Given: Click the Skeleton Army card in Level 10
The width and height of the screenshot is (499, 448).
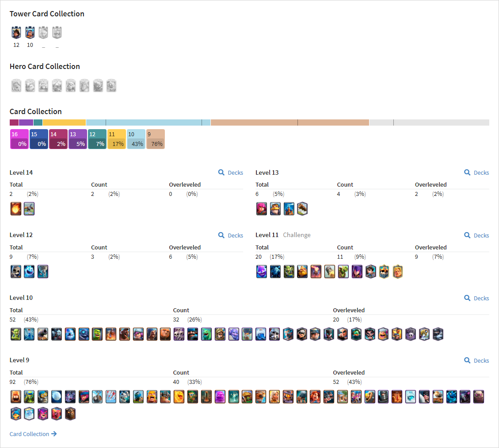Looking at the screenshot, I should click(x=179, y=334).
